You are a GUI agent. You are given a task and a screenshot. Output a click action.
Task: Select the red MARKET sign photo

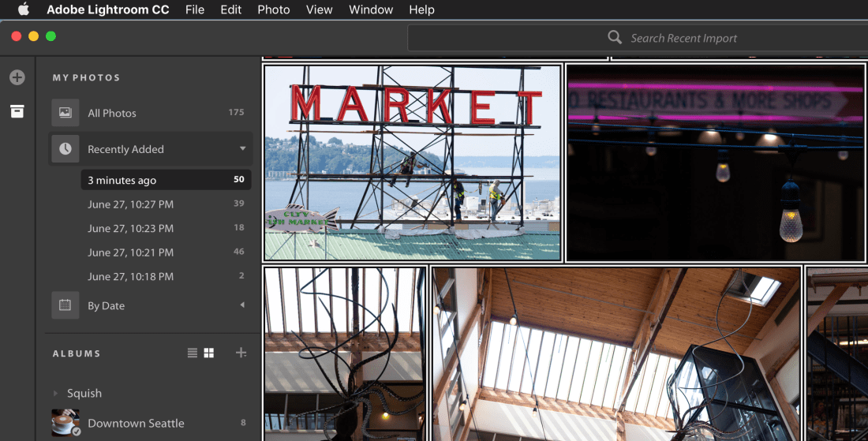(412, 163)
